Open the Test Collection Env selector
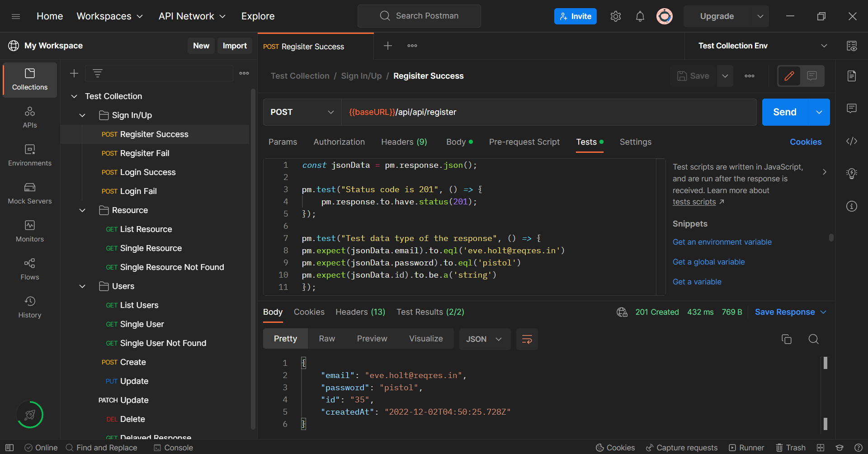 (x=763, y=46)
